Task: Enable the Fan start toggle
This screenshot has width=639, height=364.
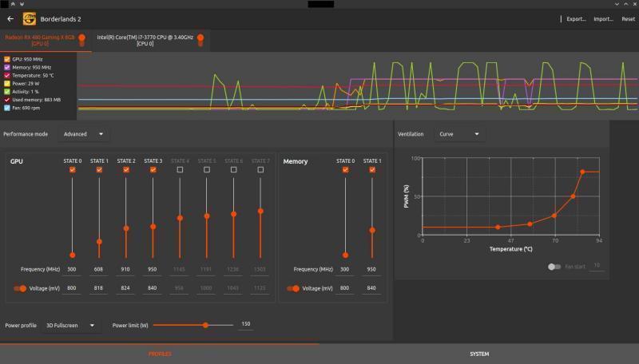Action: 554,267
